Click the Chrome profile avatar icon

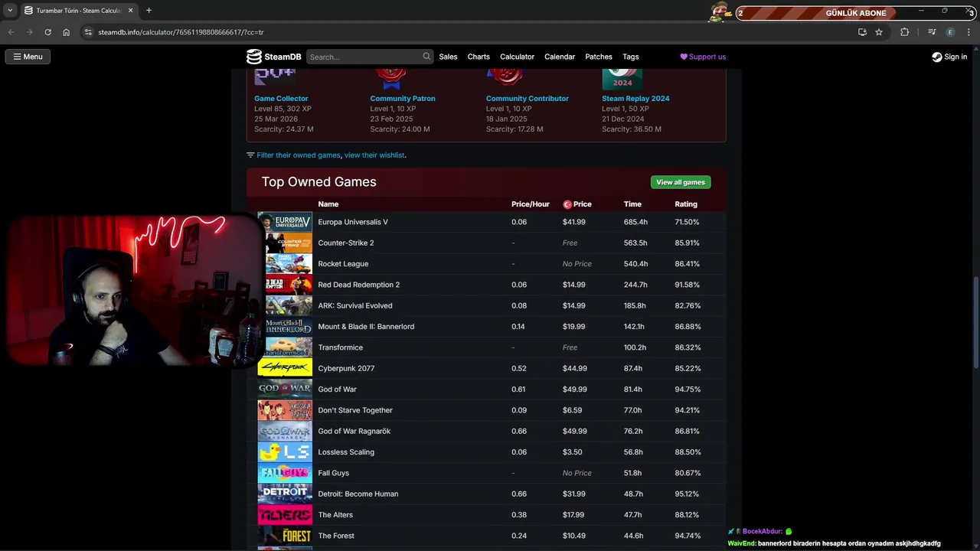pos(950,32)
